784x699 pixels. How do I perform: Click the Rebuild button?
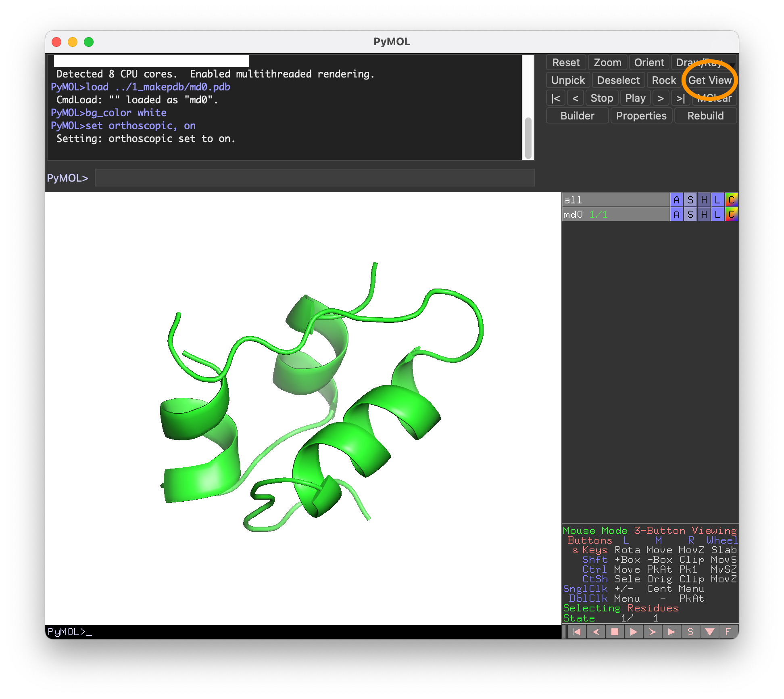705,116
